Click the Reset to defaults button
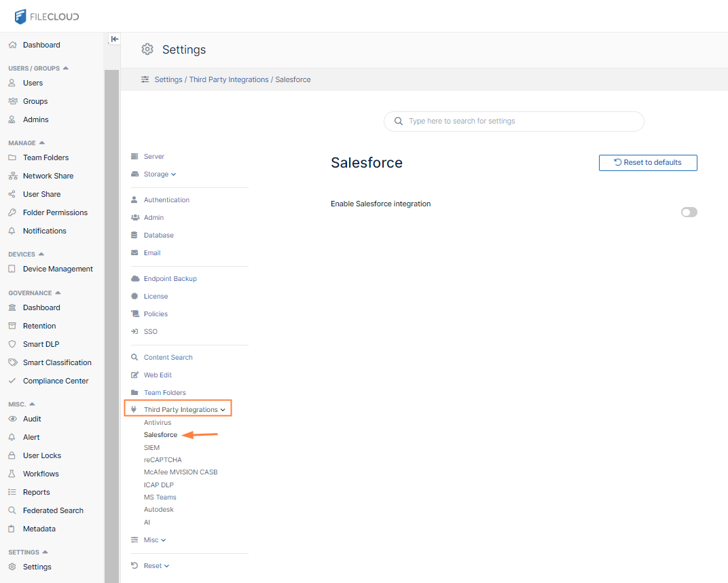Screen dimensions: 728x583 click(x=647, y=163)
